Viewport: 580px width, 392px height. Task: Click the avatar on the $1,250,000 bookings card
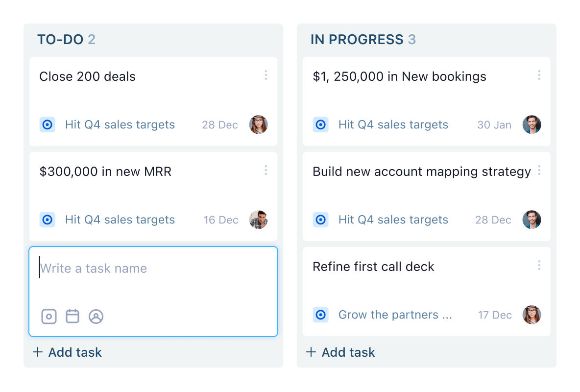point(532,125)
